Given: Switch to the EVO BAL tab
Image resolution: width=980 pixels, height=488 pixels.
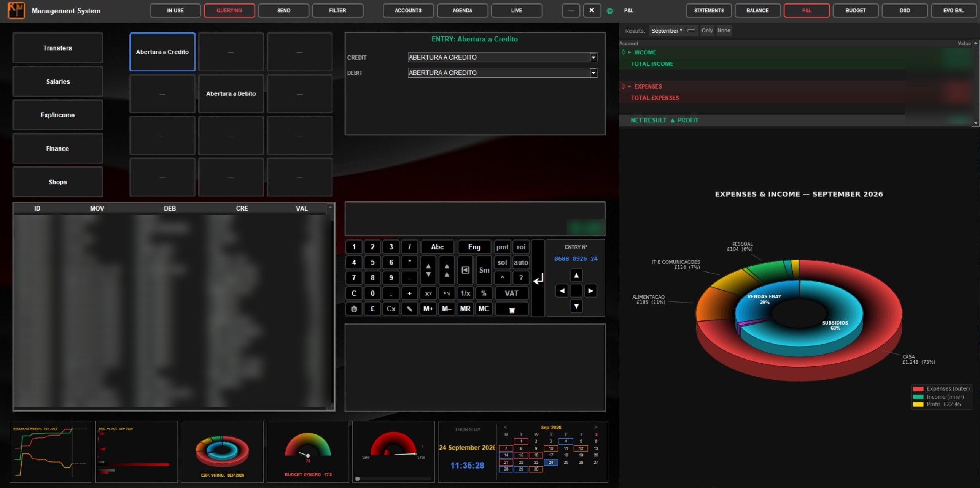Looking at the screenshot, I should (x=954, y=10).
